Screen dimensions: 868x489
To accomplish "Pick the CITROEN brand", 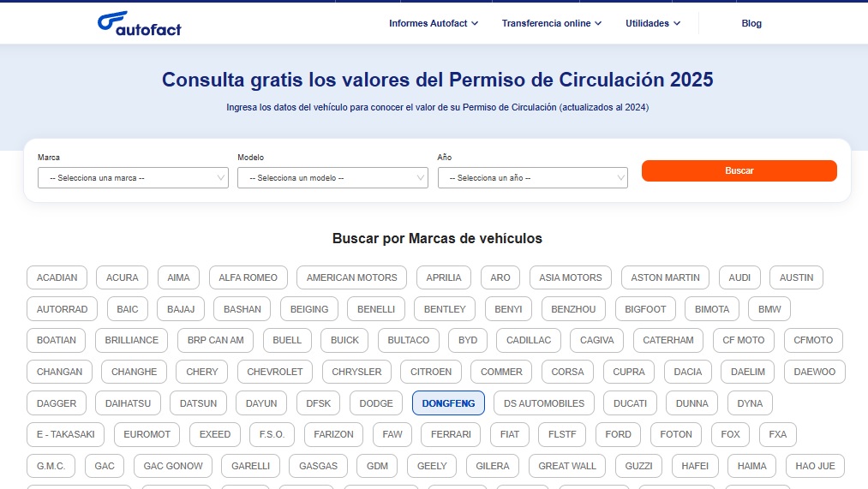I will click(431, 372).
